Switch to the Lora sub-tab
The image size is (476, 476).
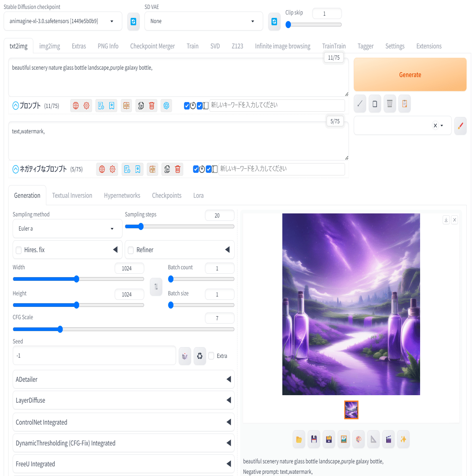(x=199, y=196)
